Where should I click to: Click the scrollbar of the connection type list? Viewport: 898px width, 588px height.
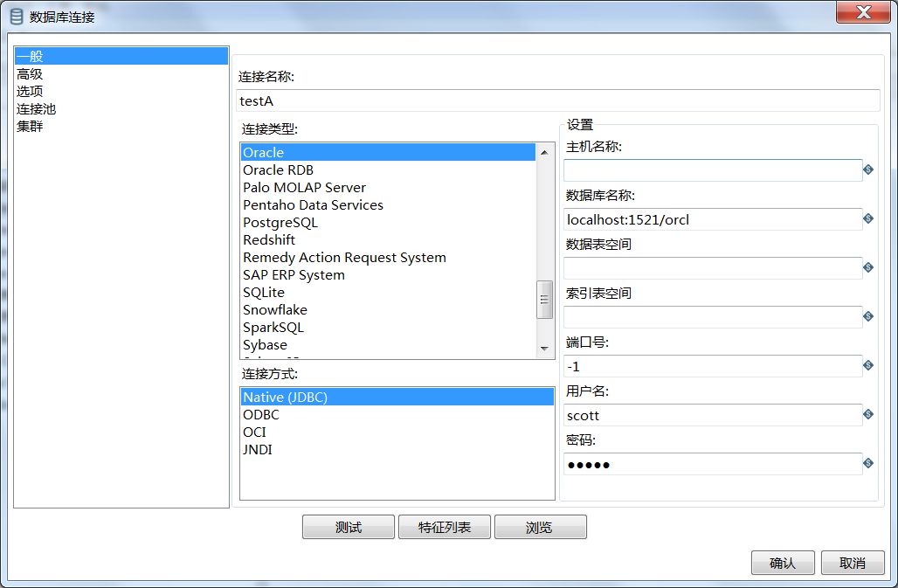tap(545, 300)
